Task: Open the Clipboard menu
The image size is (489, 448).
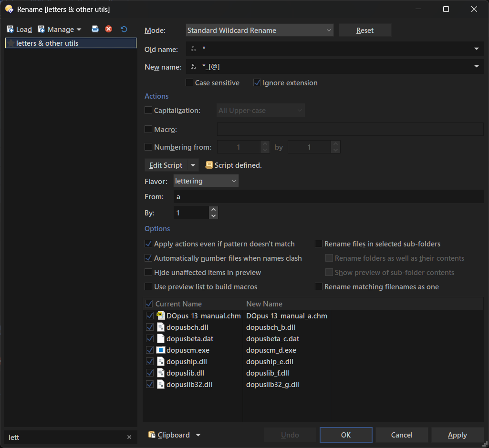Action: coord(174,435)
